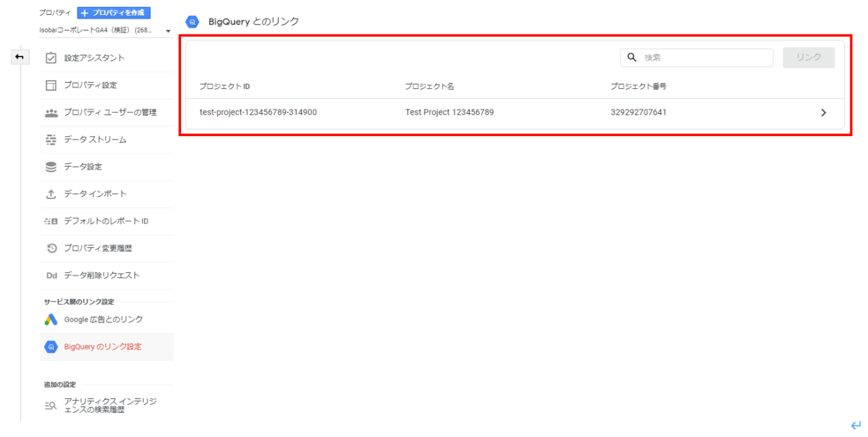Expand the test-project row chevron
This screenshot has height=437, width=868.
pyautogui.click(x=823, y=113)
